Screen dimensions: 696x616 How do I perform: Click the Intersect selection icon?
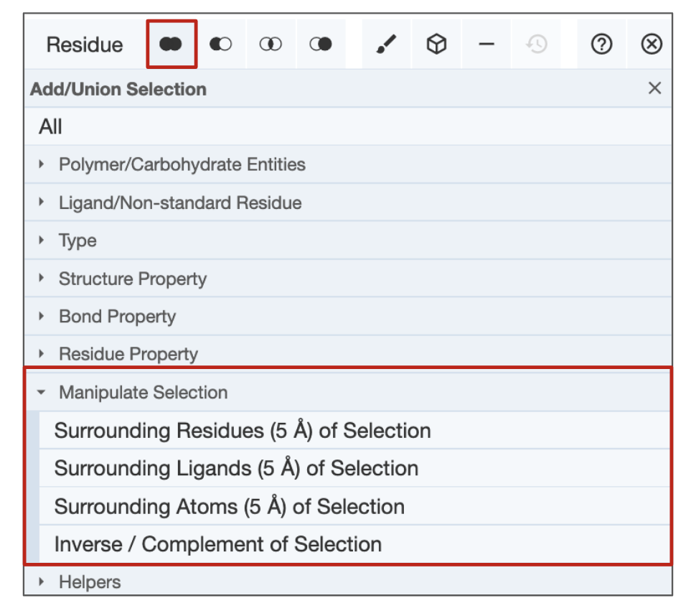click(271, 45)
